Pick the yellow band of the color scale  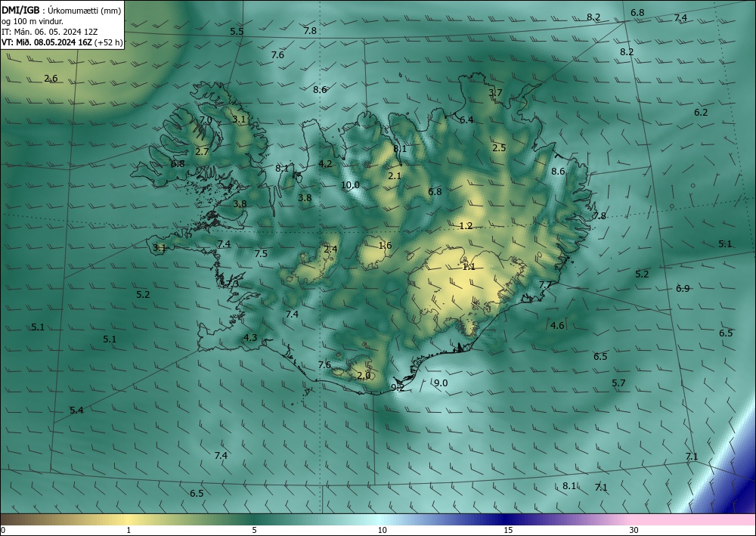tap(129, 519)
